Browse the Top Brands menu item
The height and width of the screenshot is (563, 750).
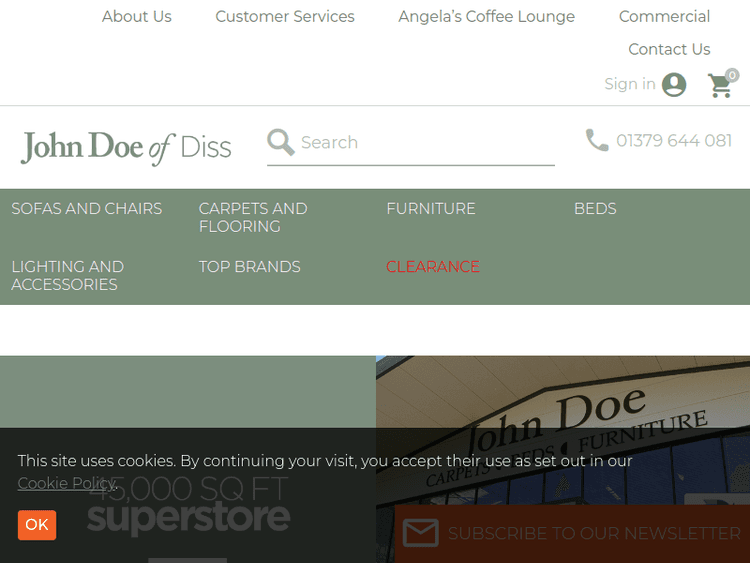[250, 266]
